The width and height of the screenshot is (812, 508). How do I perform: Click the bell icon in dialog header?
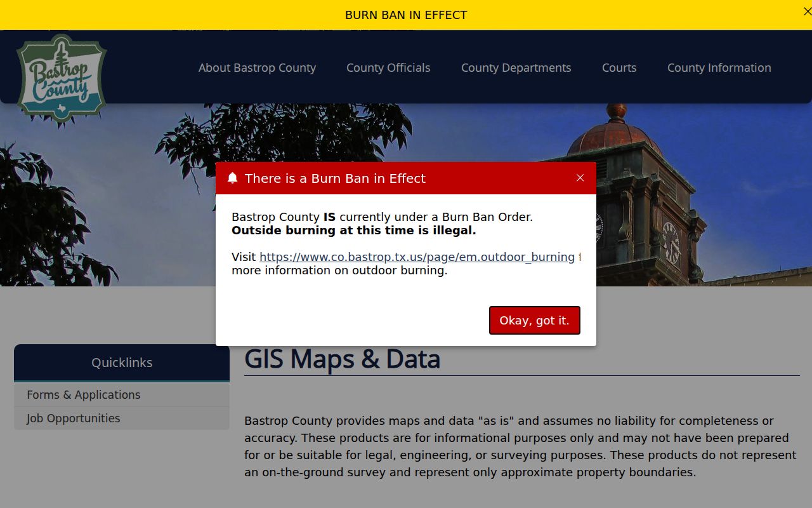click(x=232, y=178)
